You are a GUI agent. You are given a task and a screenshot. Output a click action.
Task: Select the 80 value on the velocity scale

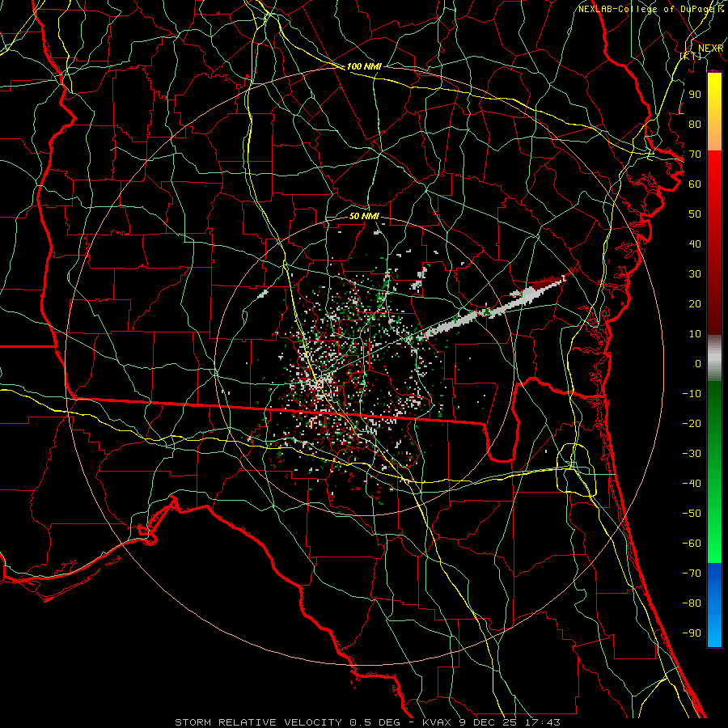click(695, 124)
